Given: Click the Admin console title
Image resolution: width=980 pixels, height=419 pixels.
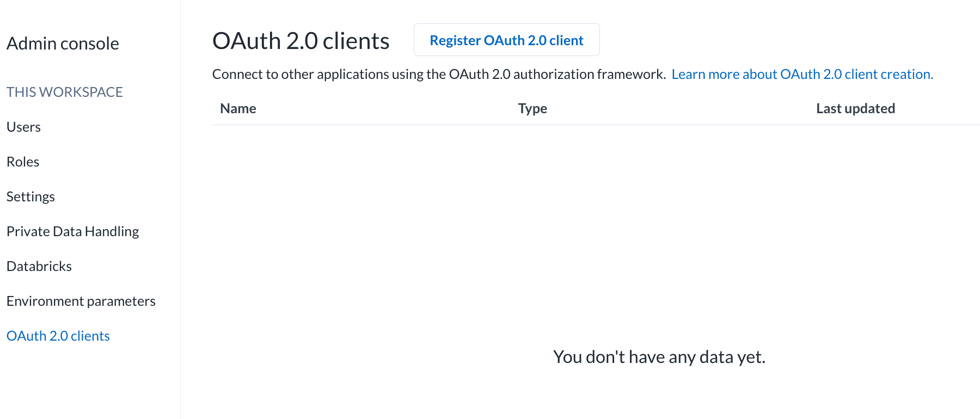Looking at the screenshot, I should pos(63,44).
